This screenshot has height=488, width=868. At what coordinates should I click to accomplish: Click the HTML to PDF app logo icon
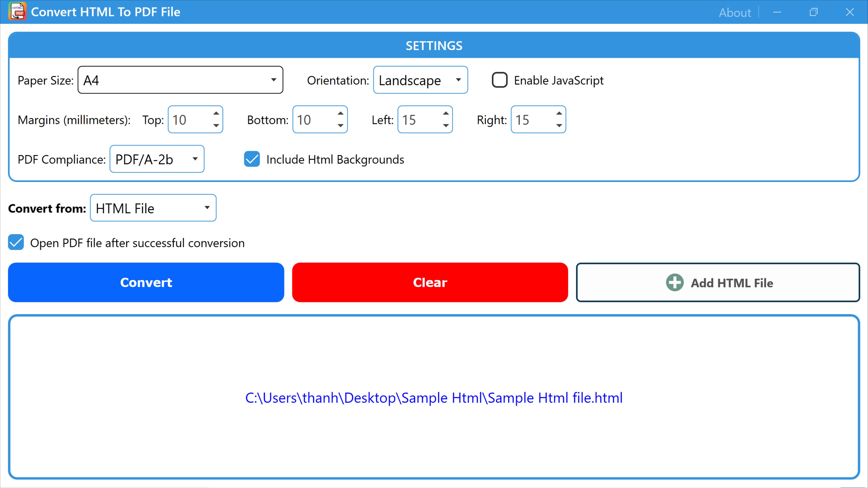17,12
